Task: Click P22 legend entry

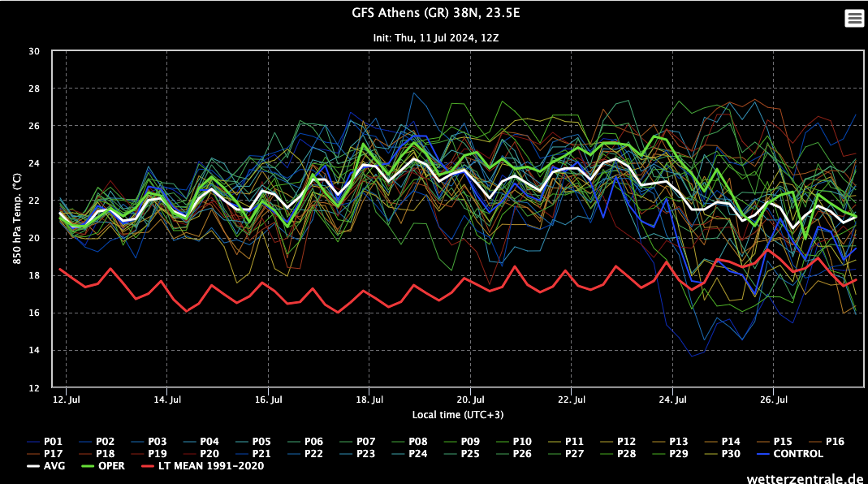Action: point(305,453)
